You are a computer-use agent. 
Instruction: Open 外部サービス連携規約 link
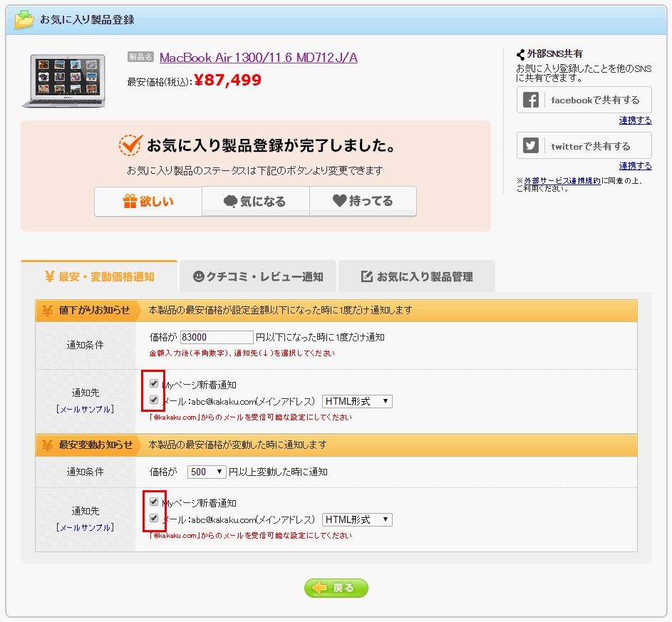(562, 181)
